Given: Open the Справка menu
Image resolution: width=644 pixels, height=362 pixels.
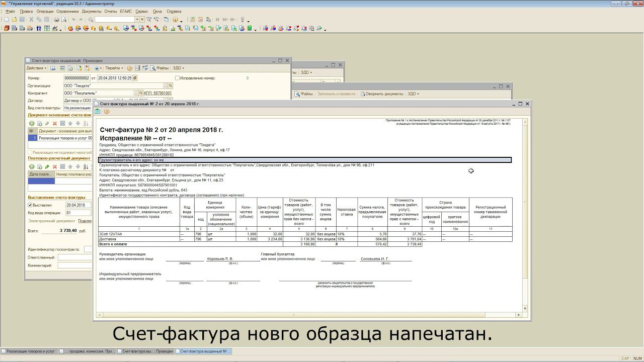Looking at the screenshot, I should tap(174, 11).
